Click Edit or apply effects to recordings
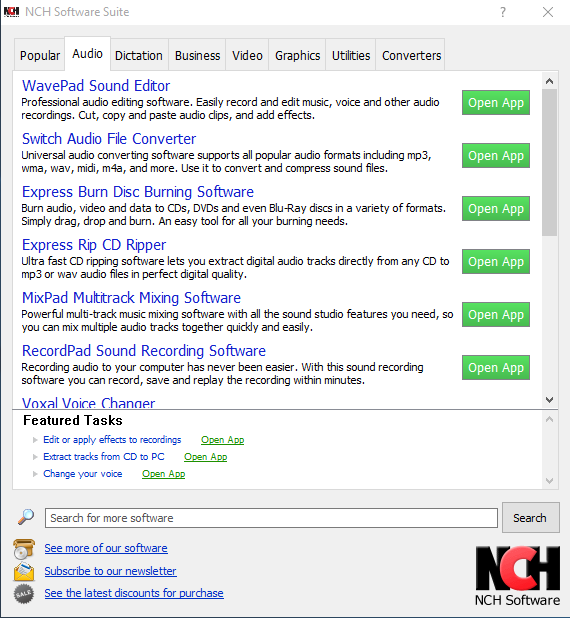The image size is (570, 618). click(112, 440)
